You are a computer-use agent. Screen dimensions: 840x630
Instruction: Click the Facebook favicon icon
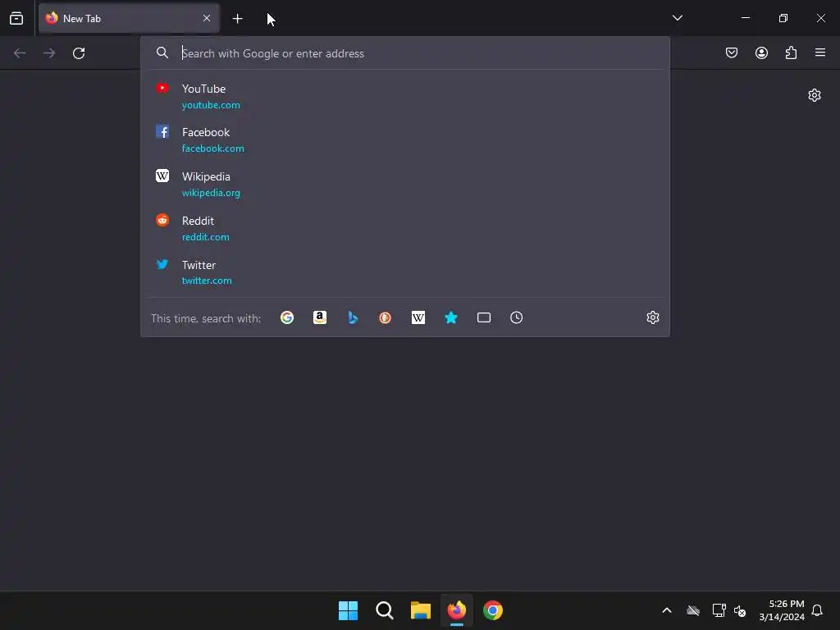pyautogui.click(x=162, y=131)
